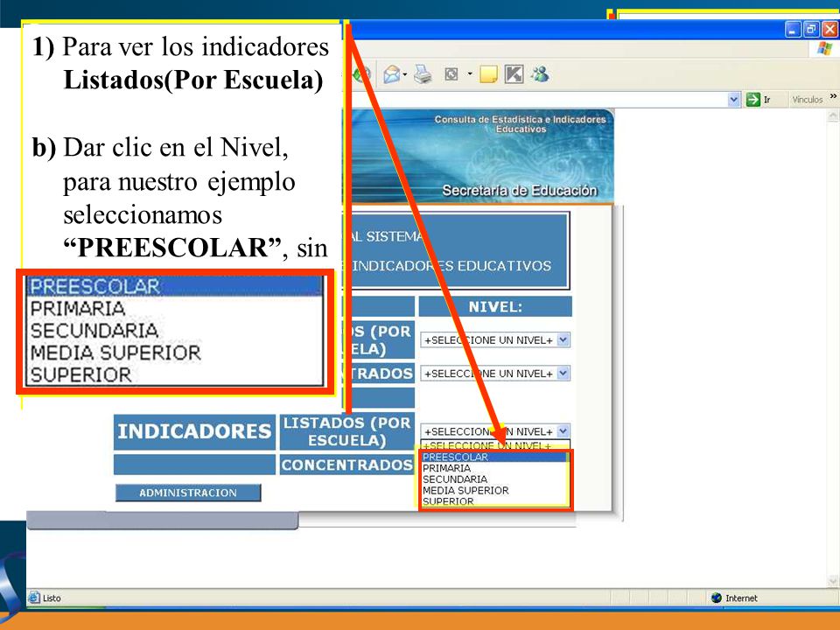This screenshot has height=630, width=840.
Task: Click the Internet zone status label
Action: [x=741, y=598]
